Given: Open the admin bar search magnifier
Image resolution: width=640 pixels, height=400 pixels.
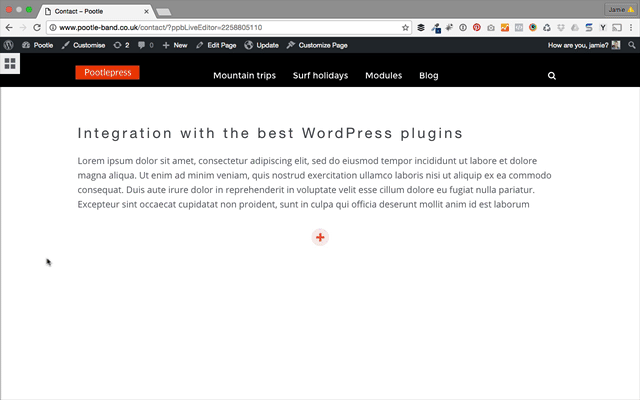Looking at the screenshot, I should 631,45.
